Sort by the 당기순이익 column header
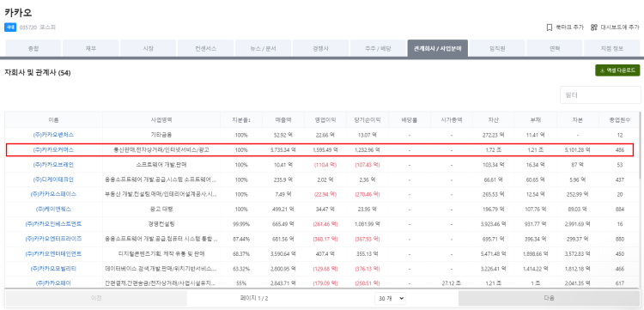The width and height of the screenshot is (644, 310). point(368,120)
